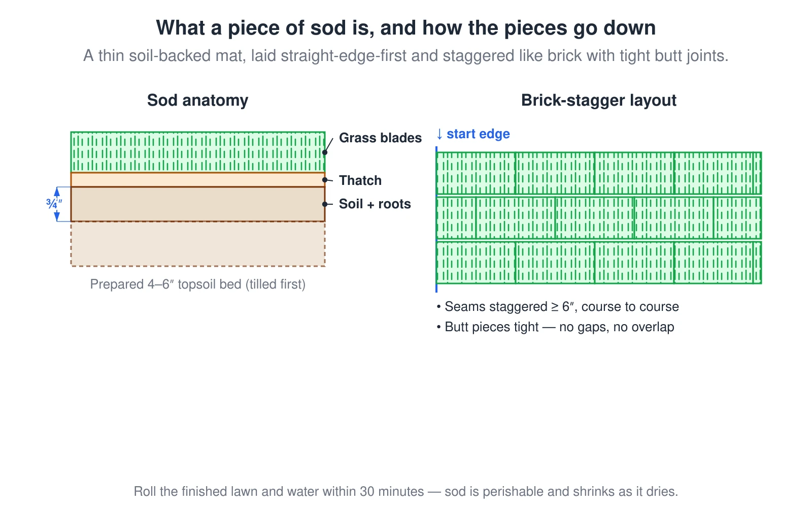This screenshot has height=508, width=812.
Task: Select the "Brick-stagger layout" heading
Action: [599, 100]
